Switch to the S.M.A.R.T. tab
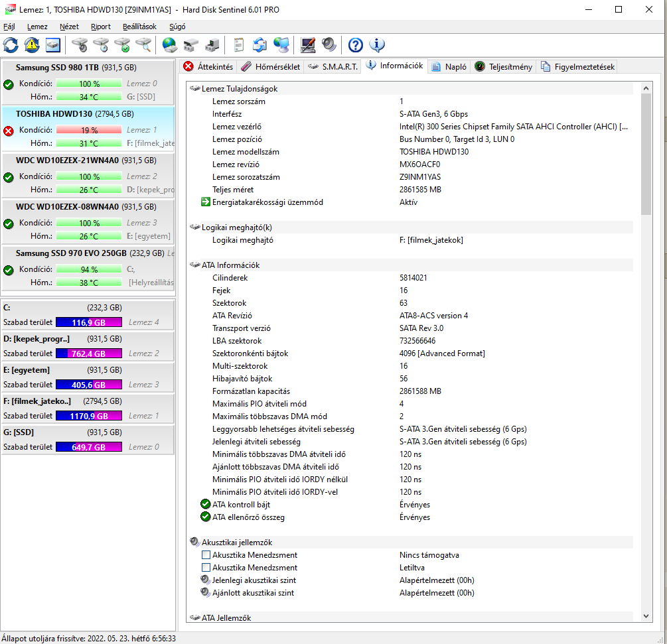667x644 pixels. (333, 67)
